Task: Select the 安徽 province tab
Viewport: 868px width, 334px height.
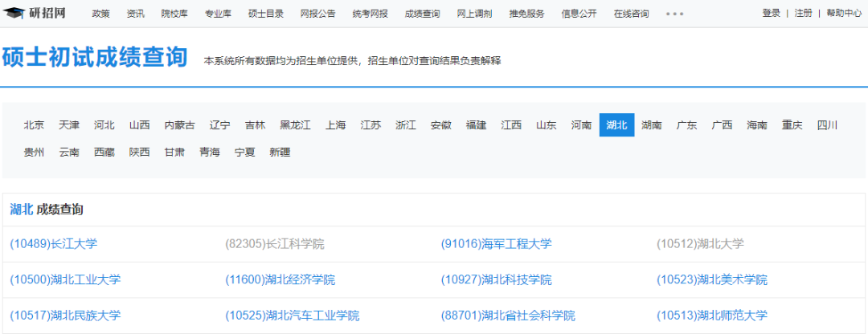Action: [441, 125]
